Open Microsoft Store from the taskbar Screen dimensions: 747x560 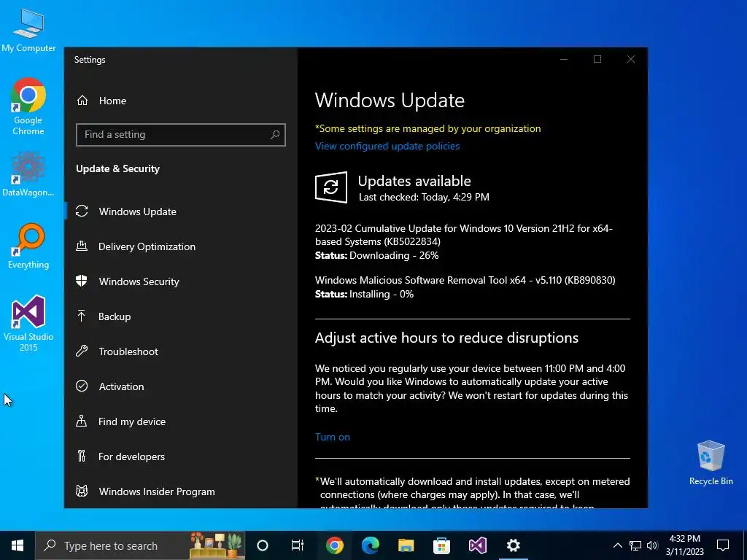[441, 545]
